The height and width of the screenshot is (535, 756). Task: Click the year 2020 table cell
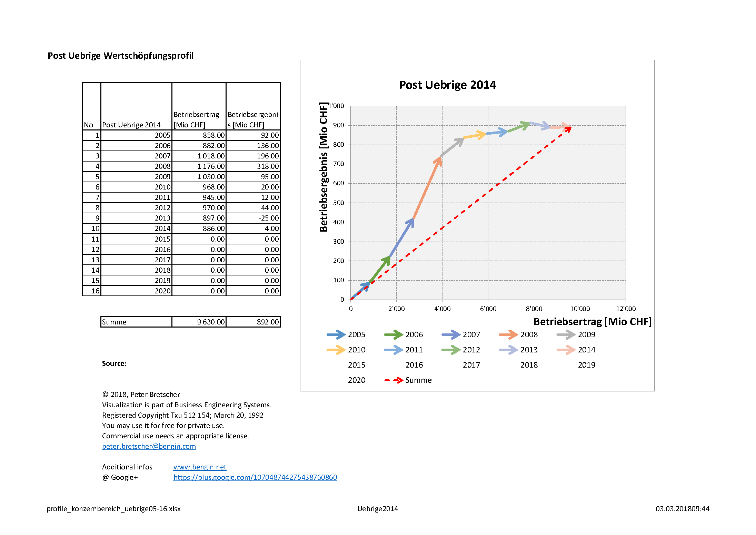(136, 291)
